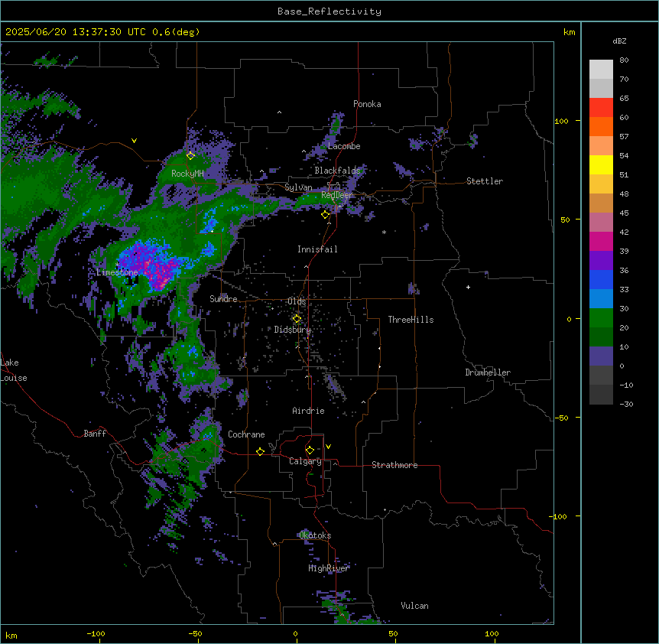Select the Airdrie label

pos(309,411)
